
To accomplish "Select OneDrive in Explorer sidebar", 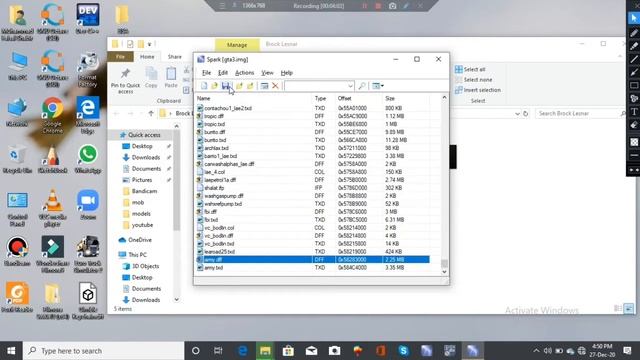I will [x=135, y=240].
